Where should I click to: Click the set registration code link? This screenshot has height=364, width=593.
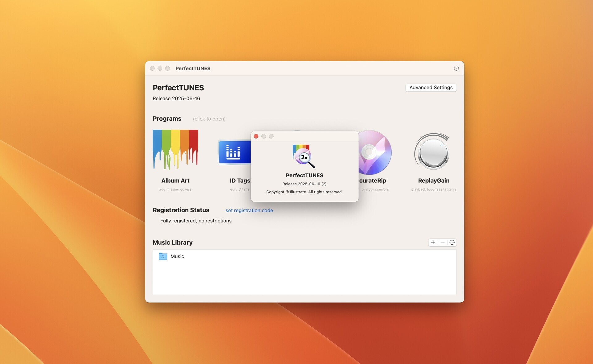[249, 210]
